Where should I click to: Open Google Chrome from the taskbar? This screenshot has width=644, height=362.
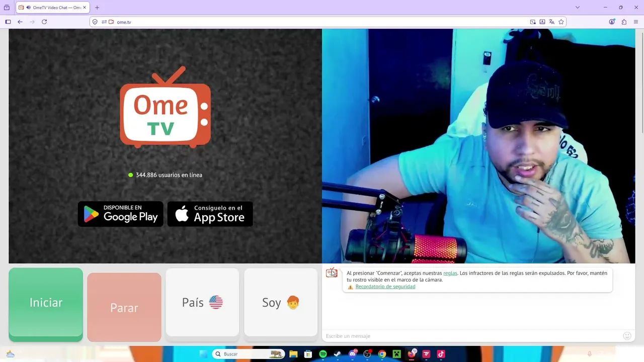click(x=382, y=354)
